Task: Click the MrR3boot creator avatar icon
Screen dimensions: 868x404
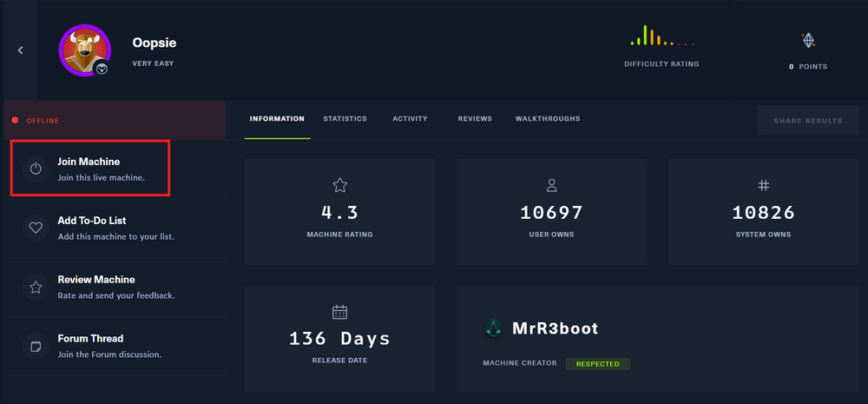Action: 494,328
